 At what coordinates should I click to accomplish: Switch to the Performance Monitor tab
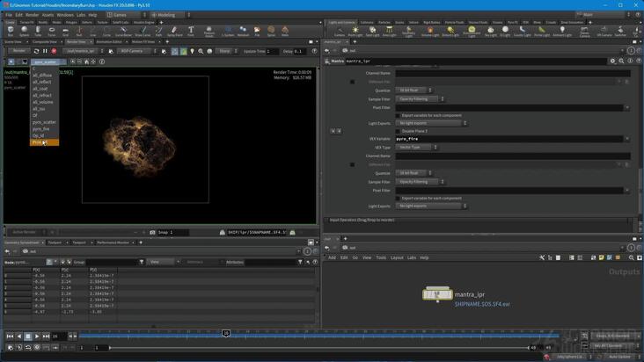(113, 243)
